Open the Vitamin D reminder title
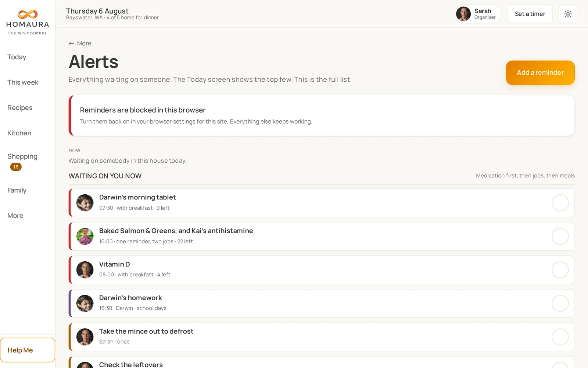 [114, 264]
